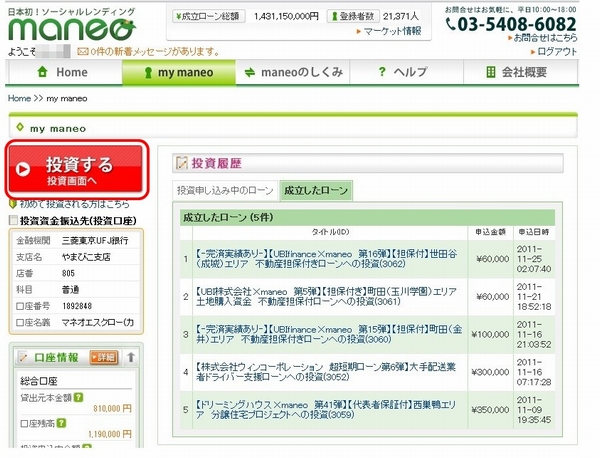Open loan 3061 町田(玉川学園)エリア link
This screenshot has height=458, width=600.
click(x=326, y=297)
